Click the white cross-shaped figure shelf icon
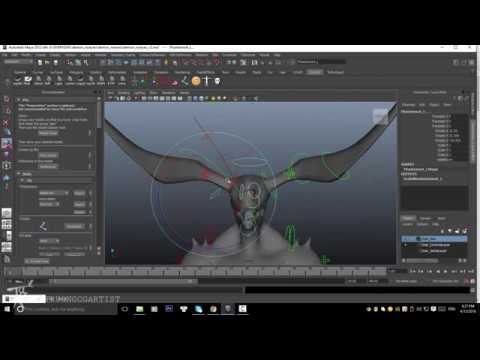480x360 pixels. 207,81
